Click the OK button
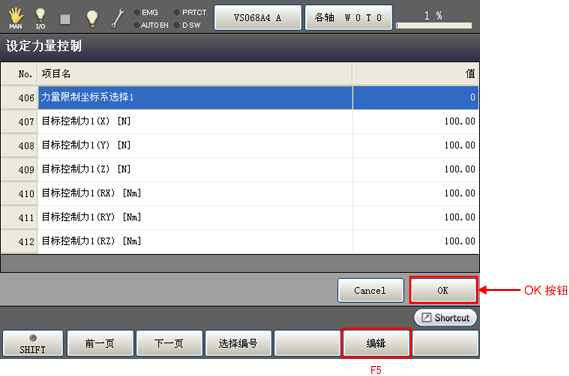This screenshot has height=376, width=569. [443, 290]
